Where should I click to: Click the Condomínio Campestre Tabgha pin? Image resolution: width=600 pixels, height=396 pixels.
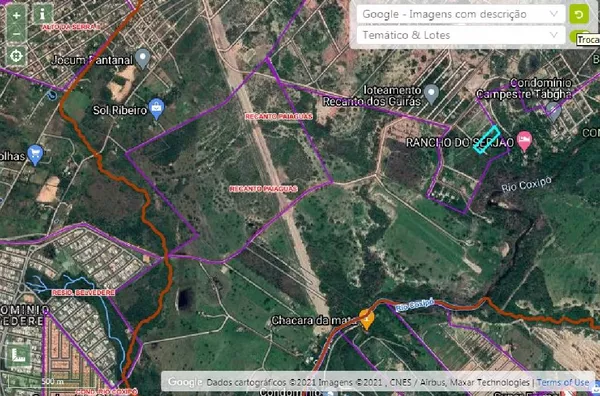click(553, 110)
